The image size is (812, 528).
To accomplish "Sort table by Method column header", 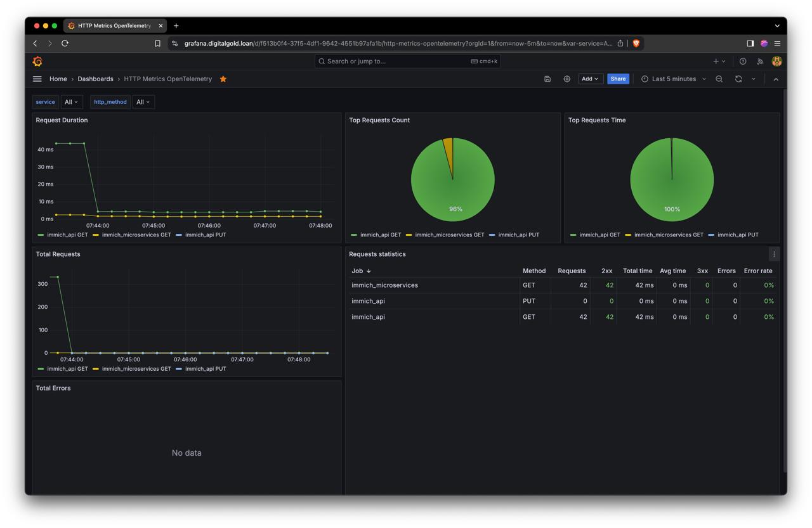I will point(534,271).
